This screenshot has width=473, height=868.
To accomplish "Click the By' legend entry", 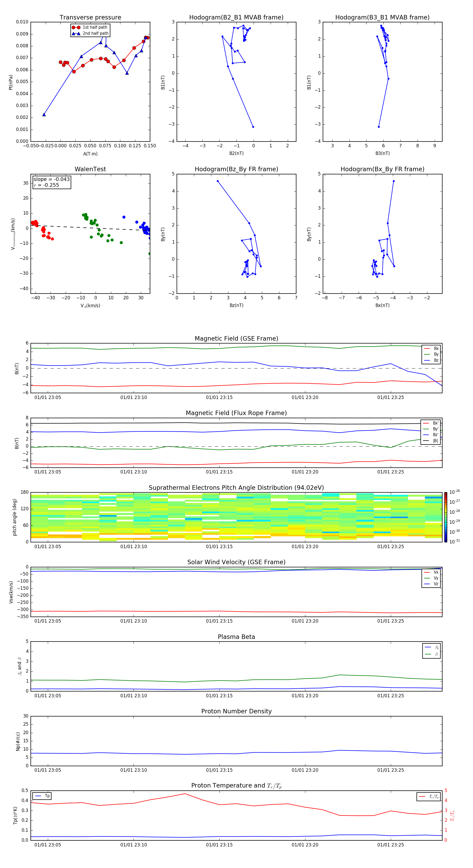I will (x=431, y=429).
